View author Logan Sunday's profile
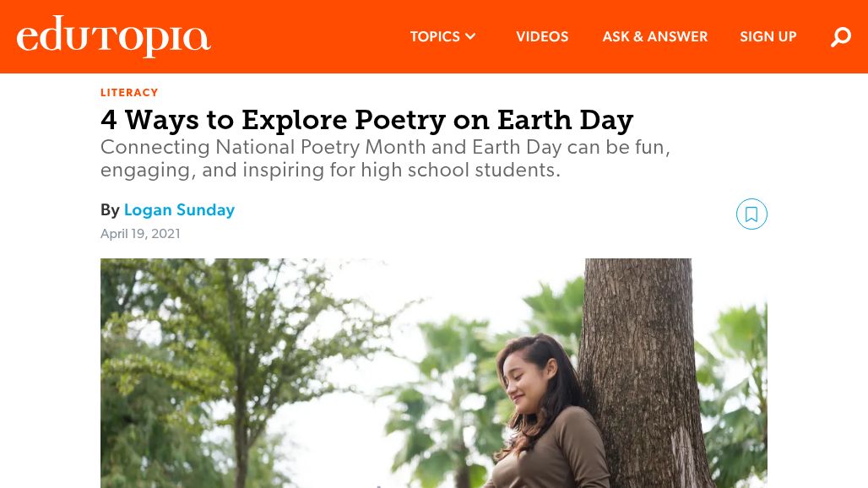Viewport: 868px width, 488px height. [179, 210]
